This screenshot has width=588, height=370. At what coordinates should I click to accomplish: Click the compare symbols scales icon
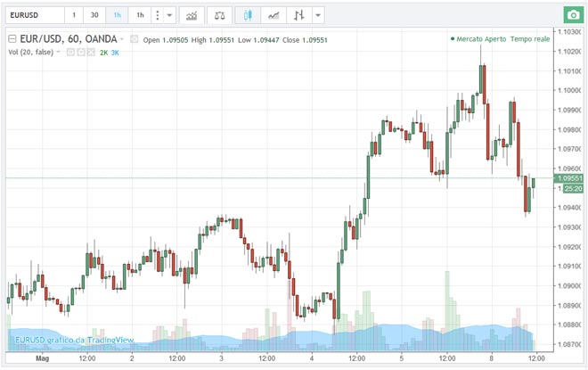tap(220, 15)
